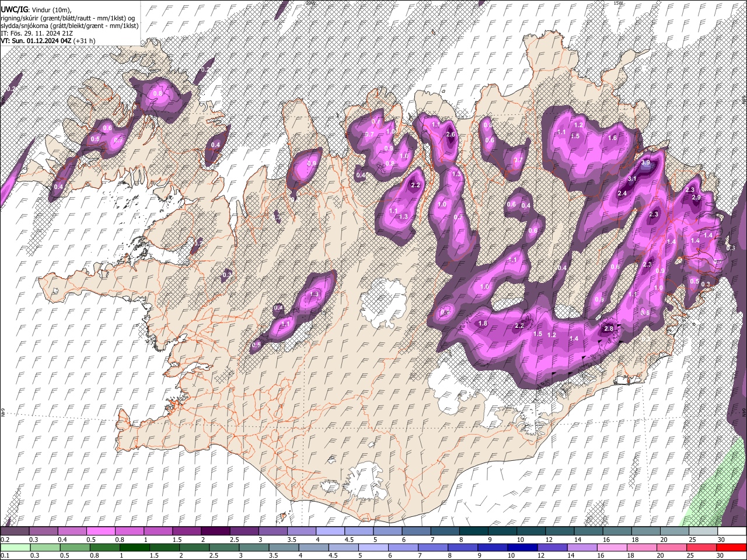
Task: Click the "slydda/snjókoma" description line
Action: pos(69,26)
